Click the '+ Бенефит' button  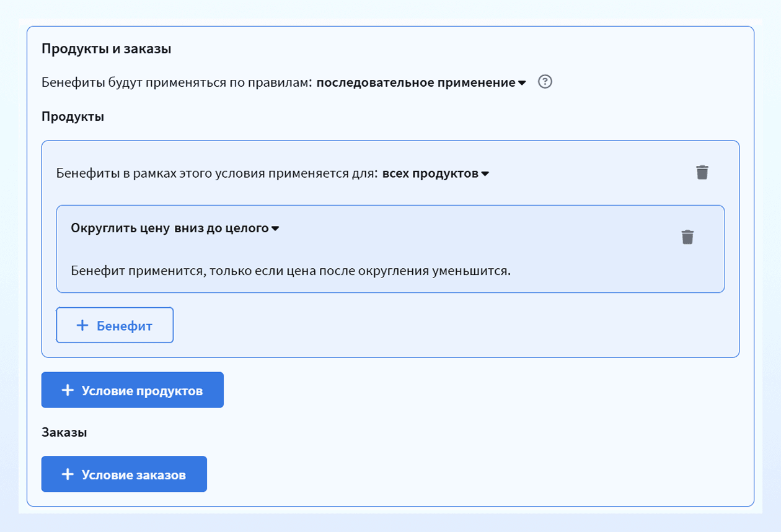point(115,325)
